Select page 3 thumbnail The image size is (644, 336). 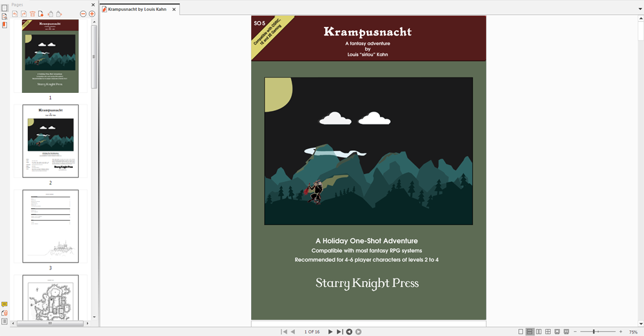tap(50, 226)
